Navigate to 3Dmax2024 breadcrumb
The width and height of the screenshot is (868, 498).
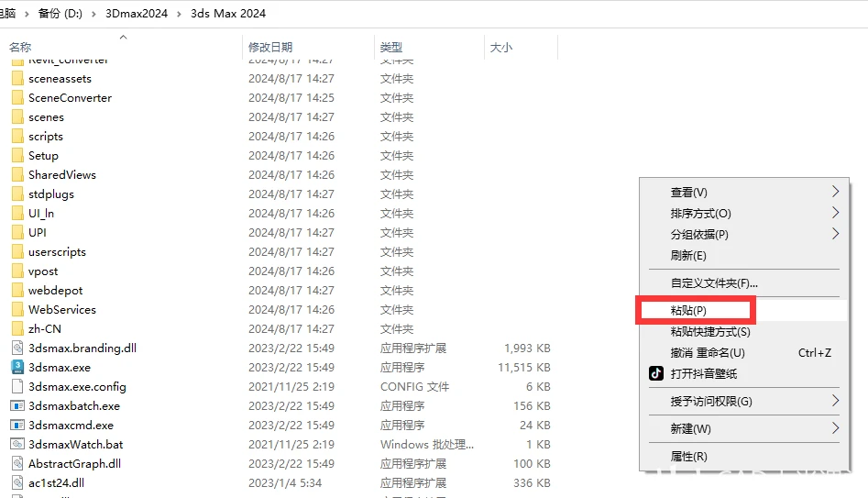pos(137,13)
